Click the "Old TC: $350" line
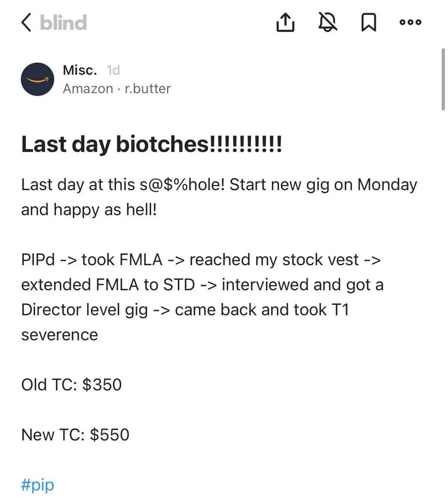This screenshot has width=448, height=504. tap(71, 385)
